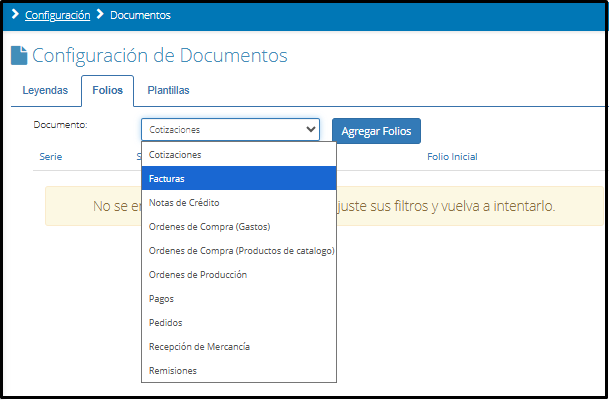
Task: Pick Notas de Crédito from the list
Action: click(185, 203)
